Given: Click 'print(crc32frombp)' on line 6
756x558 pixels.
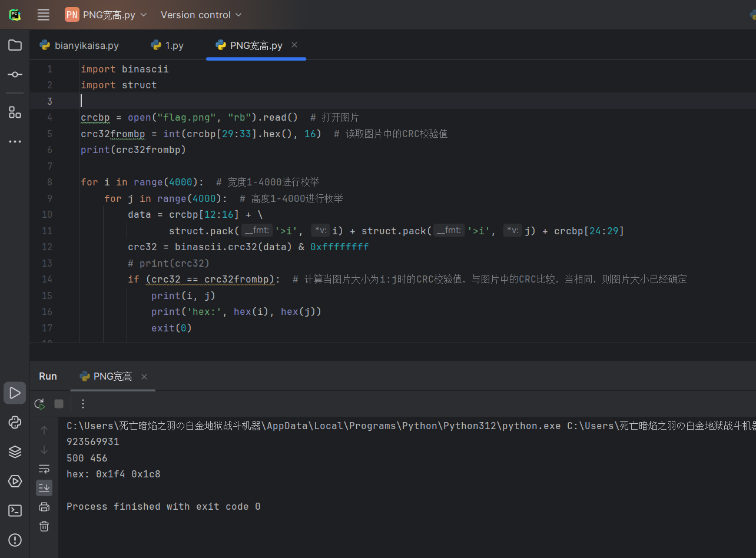Looking at the screenshot, I should pyautogui.click(x=134, y=150).
